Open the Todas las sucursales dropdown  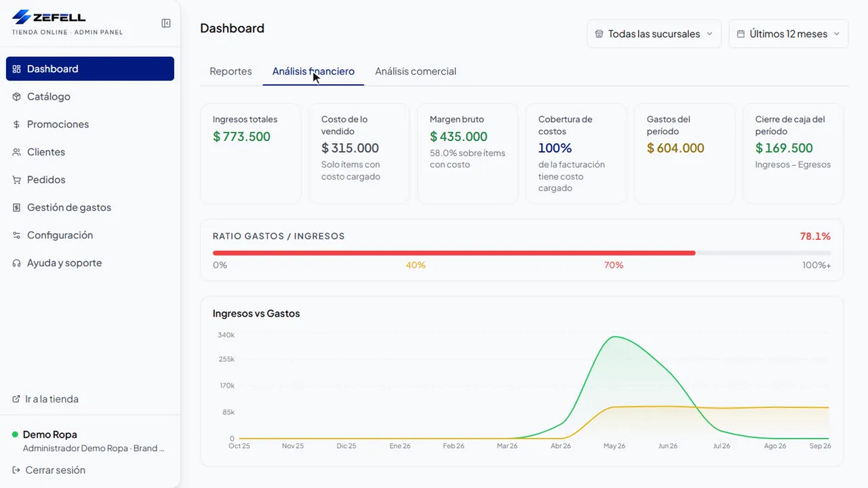(x=654, y=34)
